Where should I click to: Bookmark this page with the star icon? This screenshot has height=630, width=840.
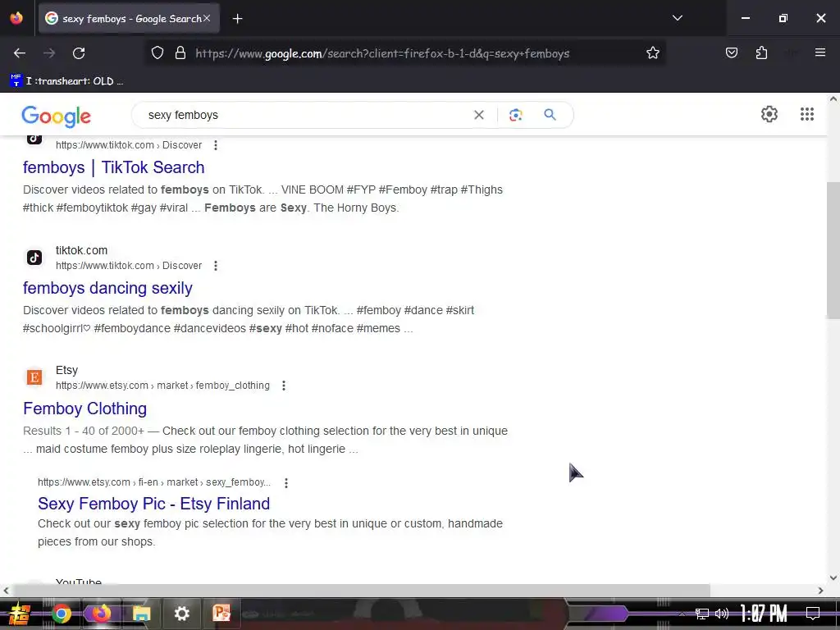click(652, 53)
